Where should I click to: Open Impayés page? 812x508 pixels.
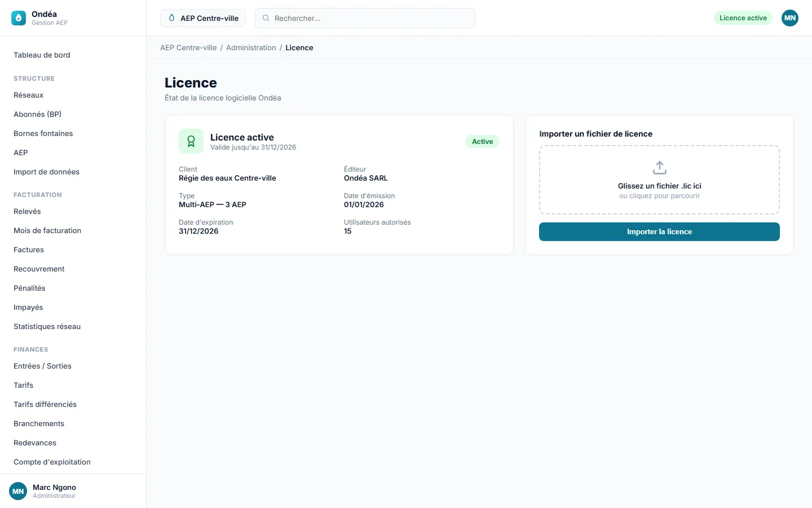click(73, 307)
